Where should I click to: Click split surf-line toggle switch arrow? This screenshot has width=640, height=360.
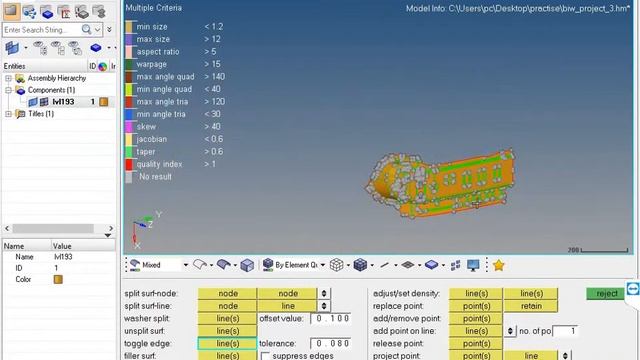click(324, 306)
